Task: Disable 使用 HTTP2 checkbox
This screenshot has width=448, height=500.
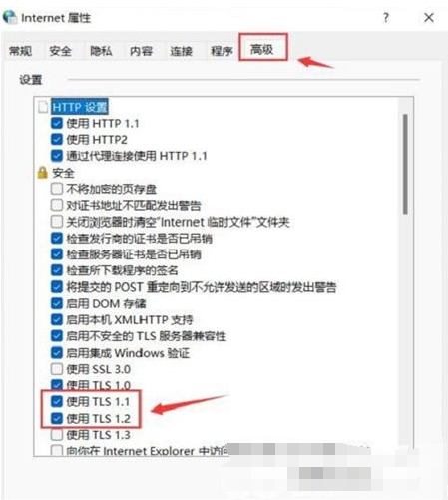Action: pyautogui.click(x=57, y=139)
